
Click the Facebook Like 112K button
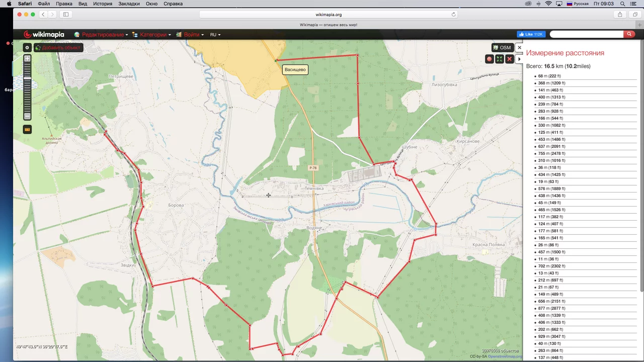coord(531,34)
